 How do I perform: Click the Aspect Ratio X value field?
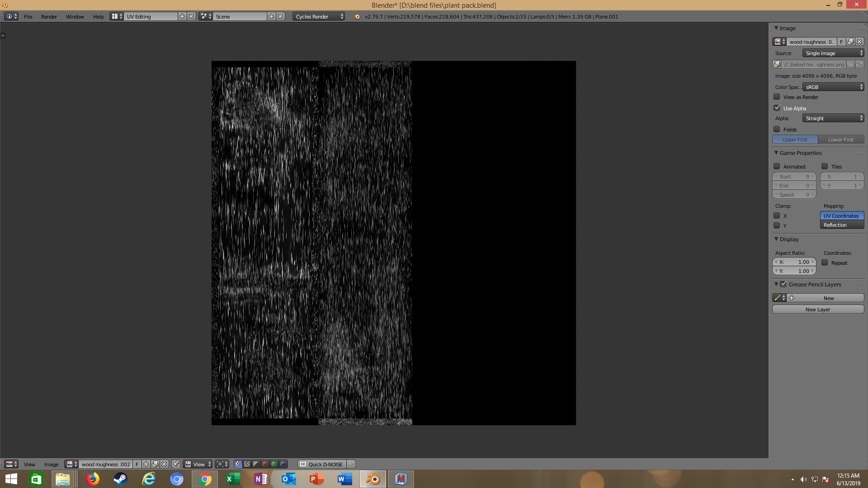794,262
